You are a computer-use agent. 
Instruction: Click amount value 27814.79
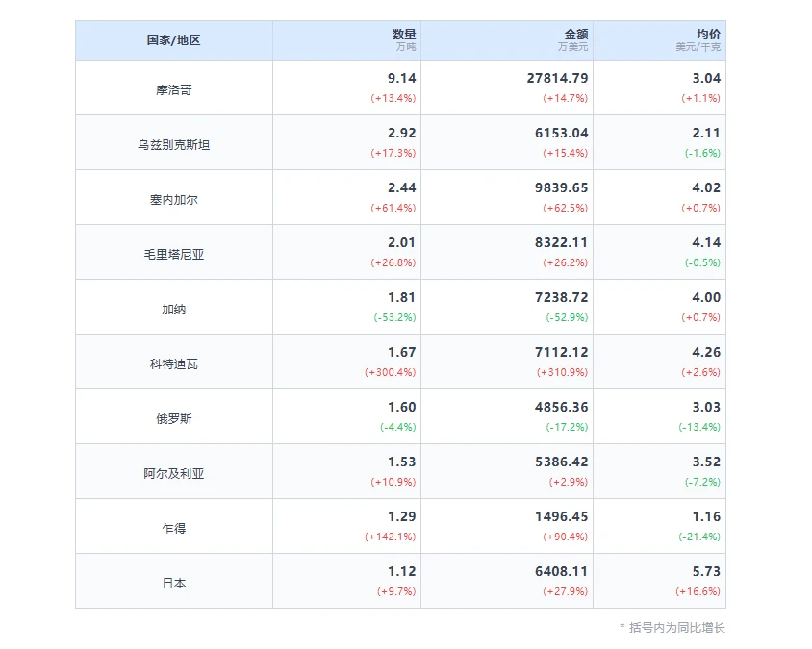pos(558,78)
